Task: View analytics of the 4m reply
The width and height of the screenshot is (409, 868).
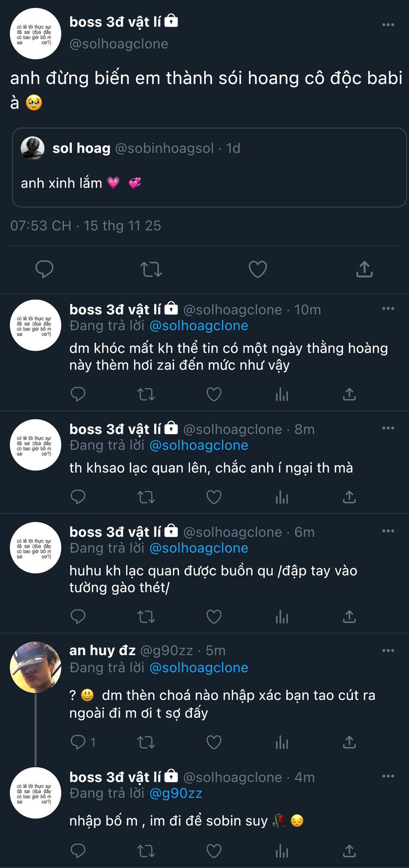Action: pyautogui.click(x=282, y=851)
